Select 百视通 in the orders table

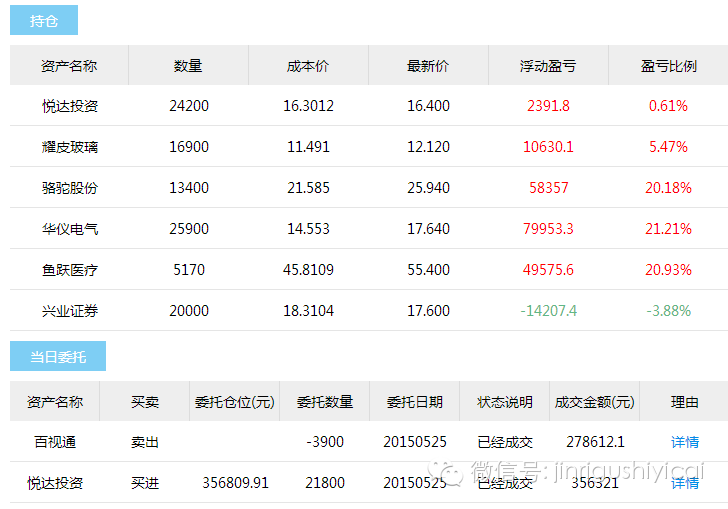click(x=55, y=442)
